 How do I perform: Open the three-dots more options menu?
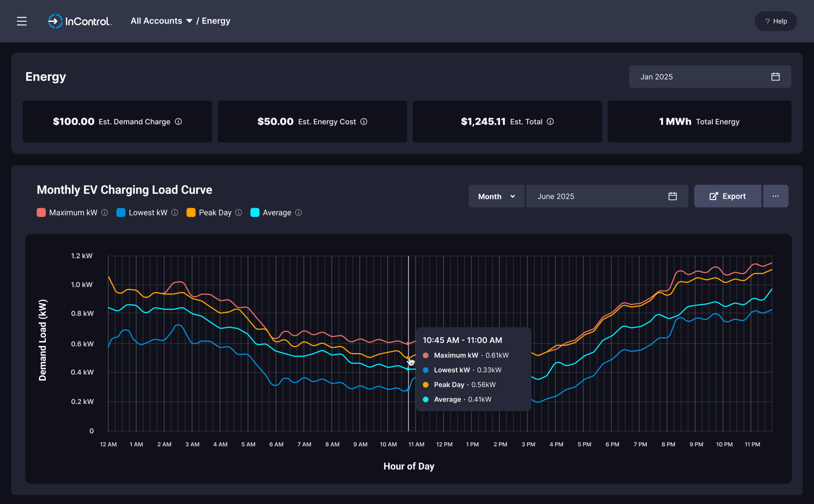[775, 196]
